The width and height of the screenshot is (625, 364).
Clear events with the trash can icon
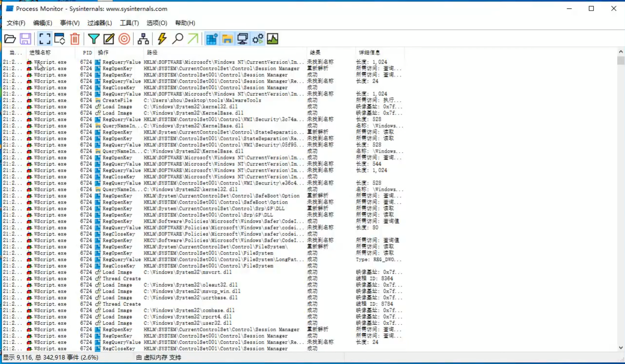75,39
